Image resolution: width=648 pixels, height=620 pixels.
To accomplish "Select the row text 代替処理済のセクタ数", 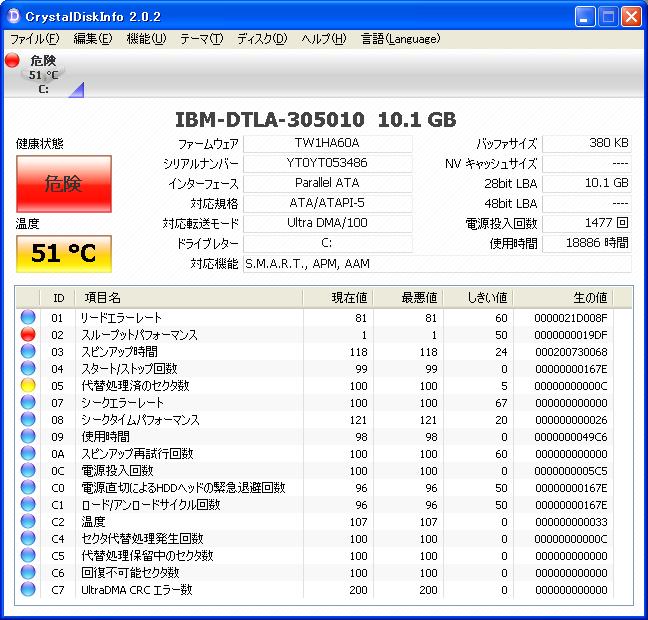I will (135, 386).
